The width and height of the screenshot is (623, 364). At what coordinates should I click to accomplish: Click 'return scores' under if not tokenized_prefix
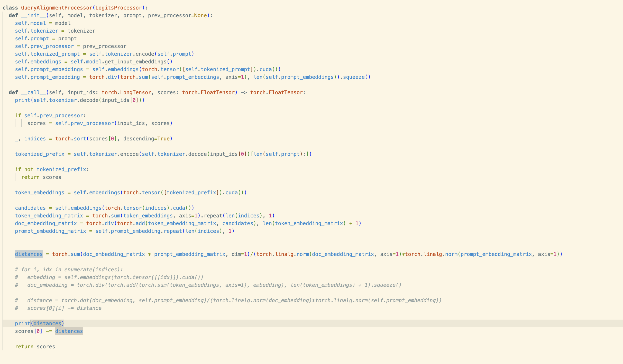41,177
